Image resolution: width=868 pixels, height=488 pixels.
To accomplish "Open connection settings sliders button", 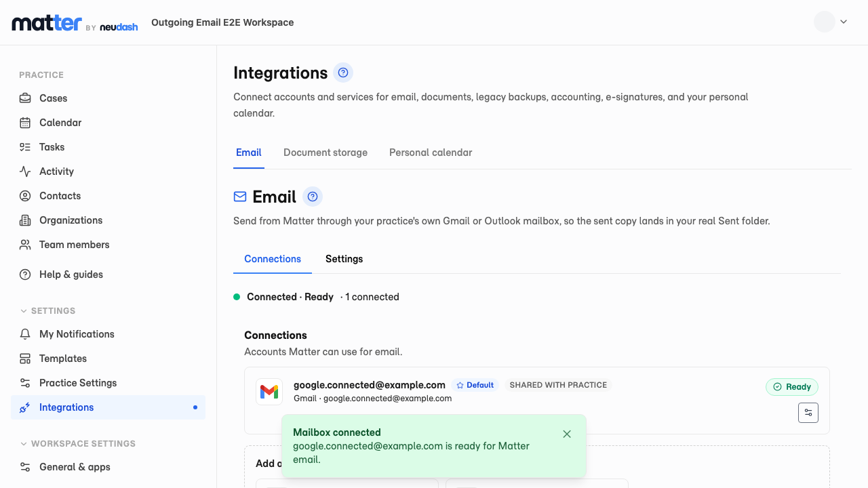I will tap(808, 413).
